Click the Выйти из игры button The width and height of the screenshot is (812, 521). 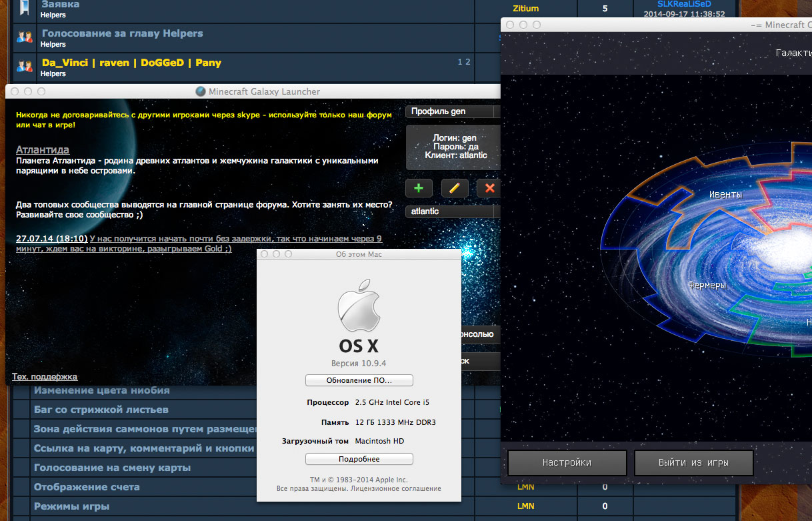point(694,462)
